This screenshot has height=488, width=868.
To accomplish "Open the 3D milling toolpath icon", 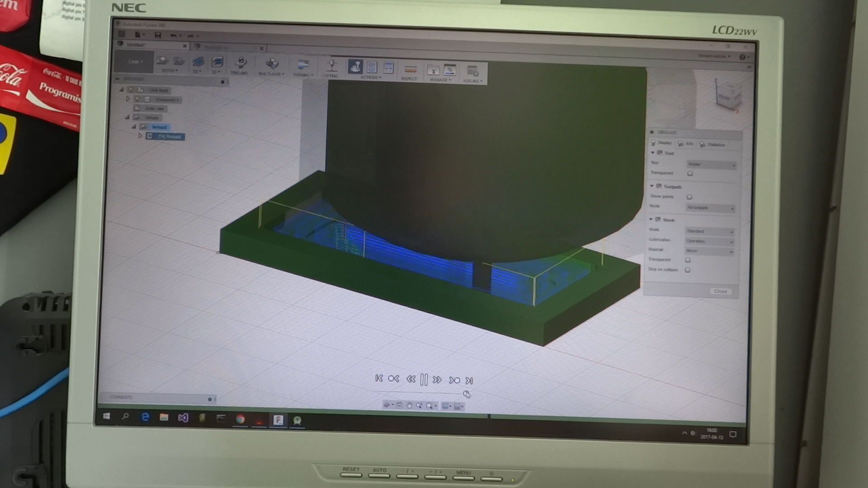I will click(x=217, y=62).
